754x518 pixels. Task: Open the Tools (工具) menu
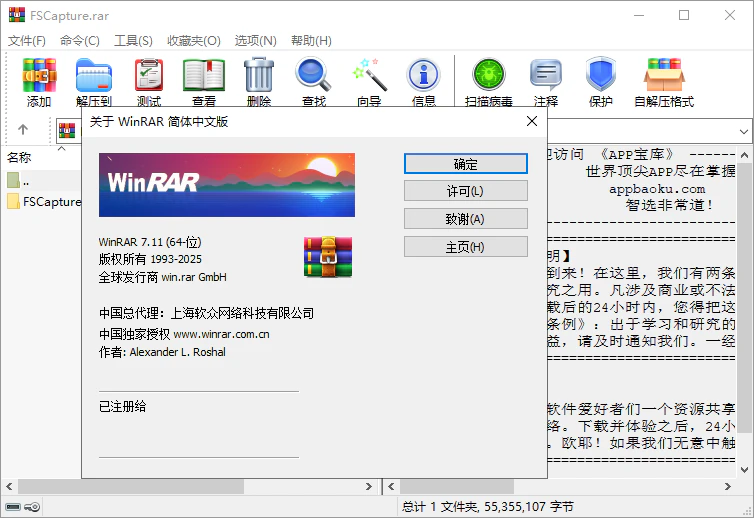click(133, 41)
